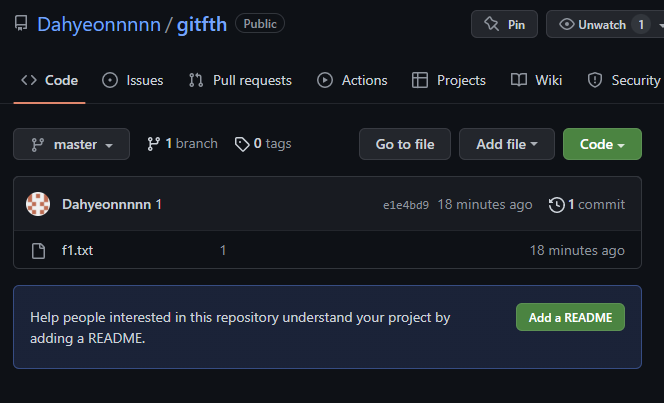Open the Security tab
This screenshot has width=664, height=403.
(x=623, y=80)
